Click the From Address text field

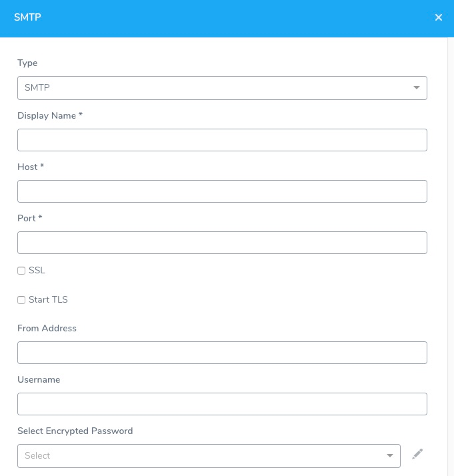pyautogui.click(x=222, y=353)
